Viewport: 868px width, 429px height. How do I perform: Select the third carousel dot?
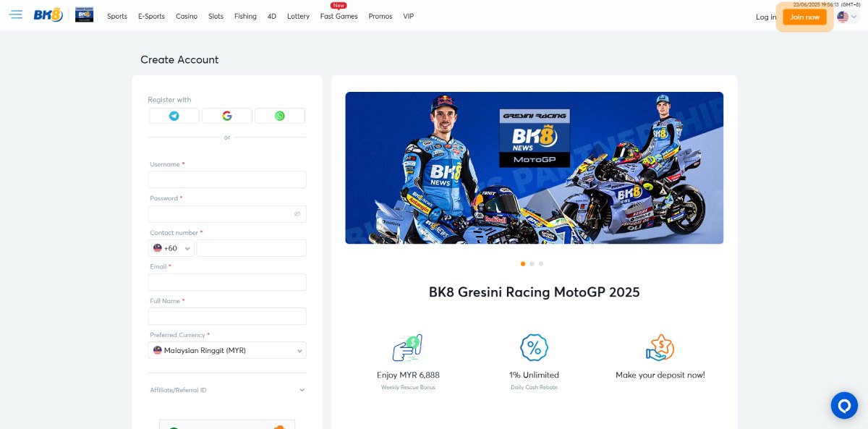click(x=541, y=264)
